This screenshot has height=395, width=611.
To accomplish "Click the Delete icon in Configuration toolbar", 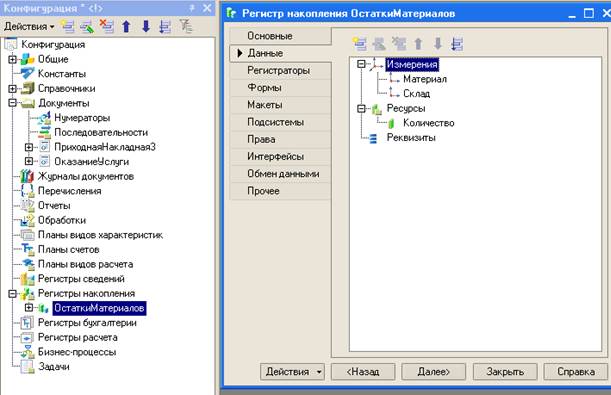I will [x=106, y=26].
